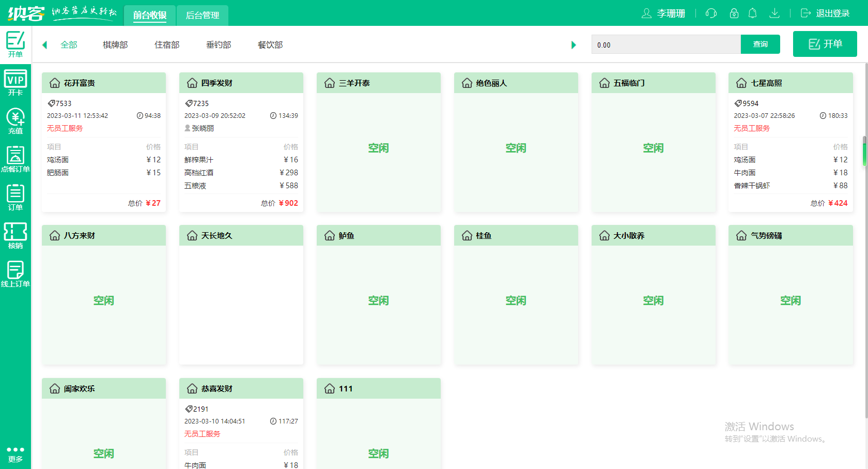Open the 订单 orders icon
The height and width of the screenshot is (469, 868).
(x=15, y=198)
